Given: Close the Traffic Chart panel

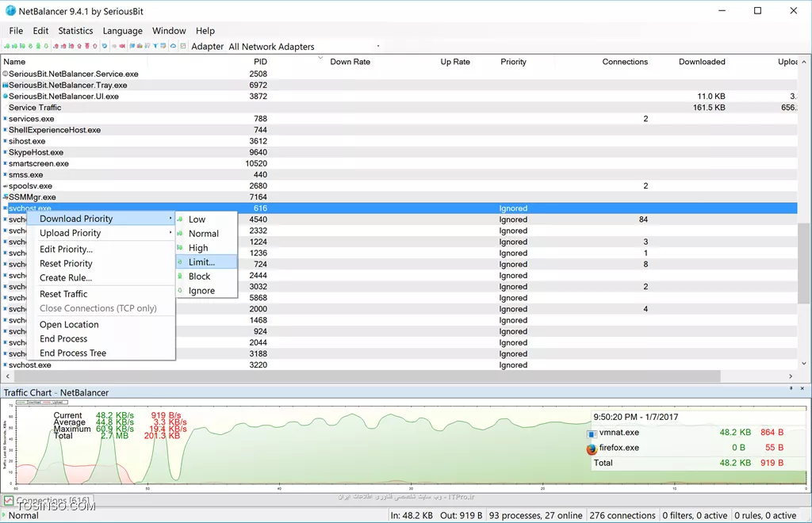Looking at the screenshot, I should pos(802,388).
